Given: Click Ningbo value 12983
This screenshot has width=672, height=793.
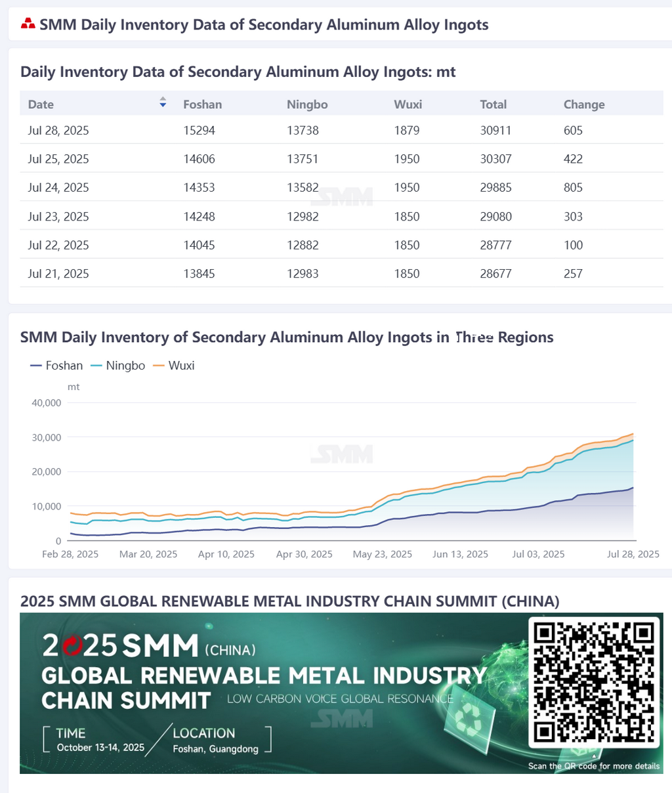Looking at the screenshot, I should point(303,274).
